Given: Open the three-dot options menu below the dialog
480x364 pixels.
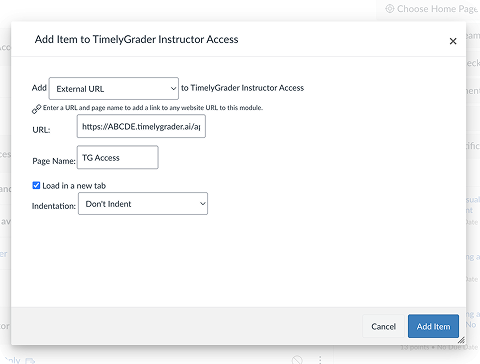Looking at the screenshot, I should [320, 360].
